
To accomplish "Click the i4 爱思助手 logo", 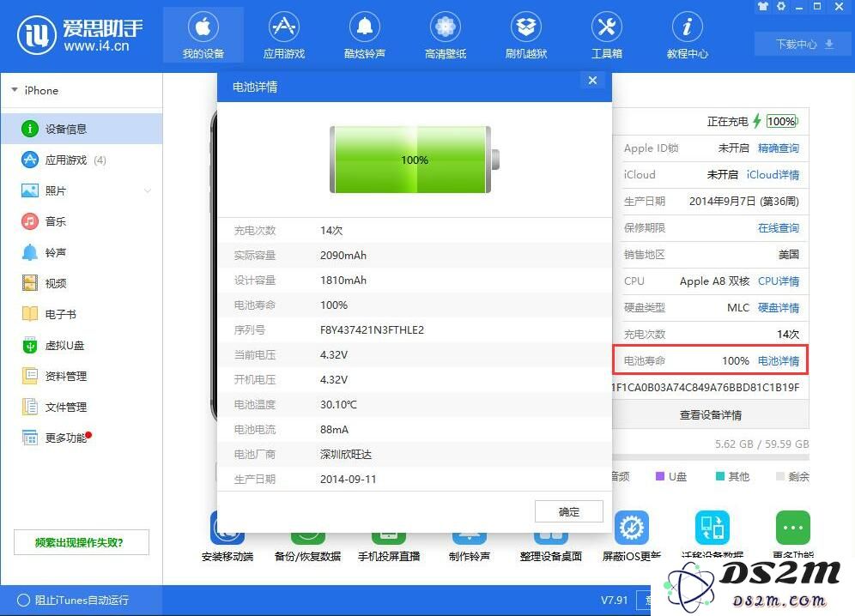I will (x=80, y=35).
